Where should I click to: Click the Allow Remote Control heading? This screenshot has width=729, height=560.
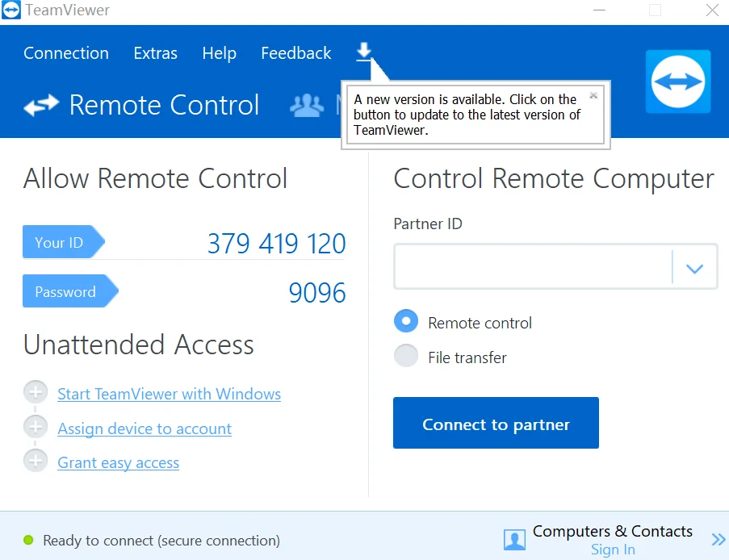[x=155, y=178]
